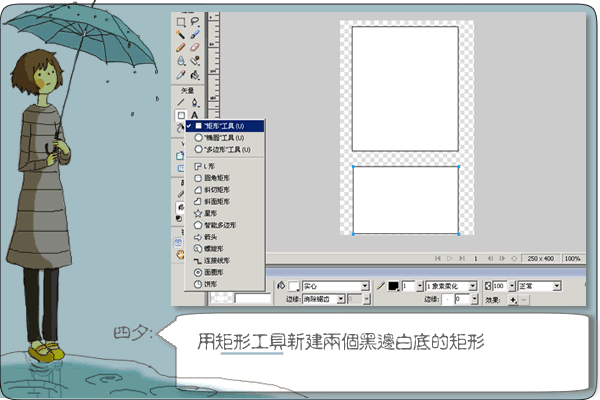Click the white fill color swatch
The image size is (600, 400).
point(295,285)
